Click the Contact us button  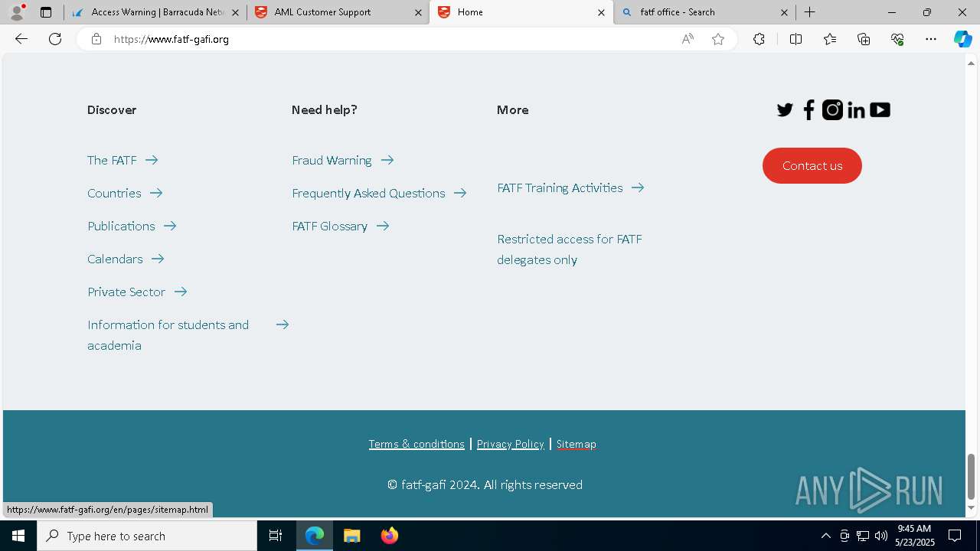point(812,165)
